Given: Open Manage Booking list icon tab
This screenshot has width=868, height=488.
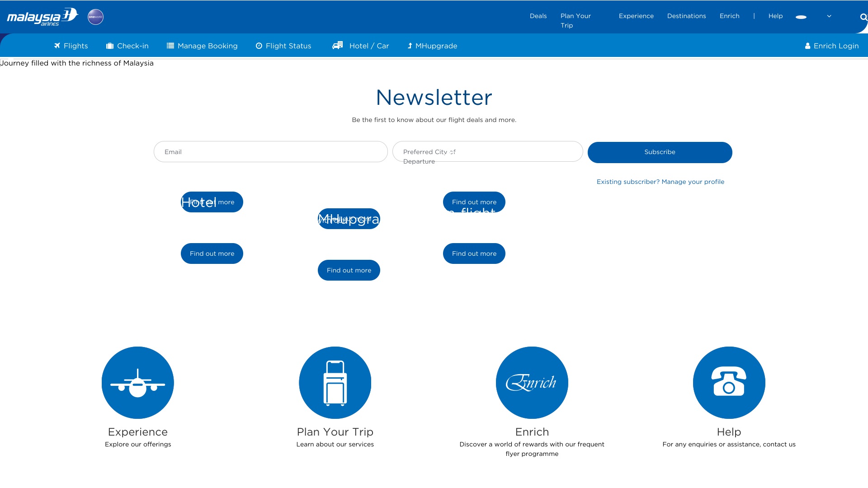Looking at the screenshot, I should pos(202,46).
